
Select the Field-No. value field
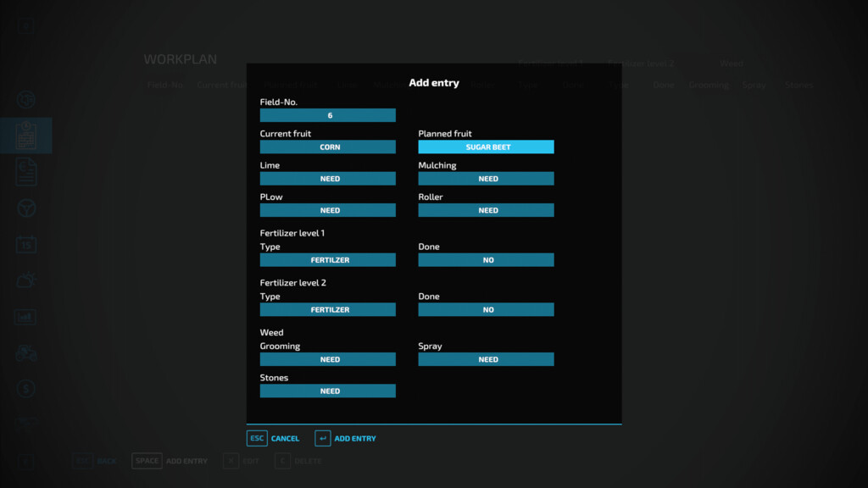[327, 115]
